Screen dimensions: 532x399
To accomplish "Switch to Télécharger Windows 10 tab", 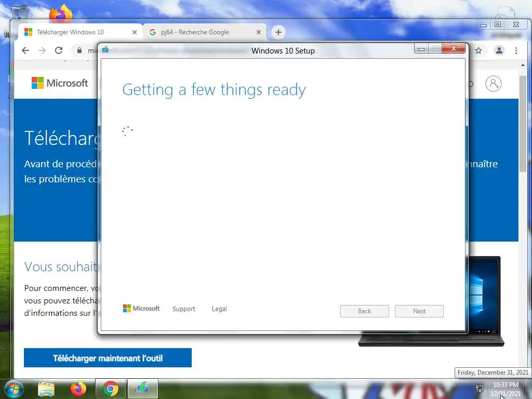I will [x=81, y=32].
